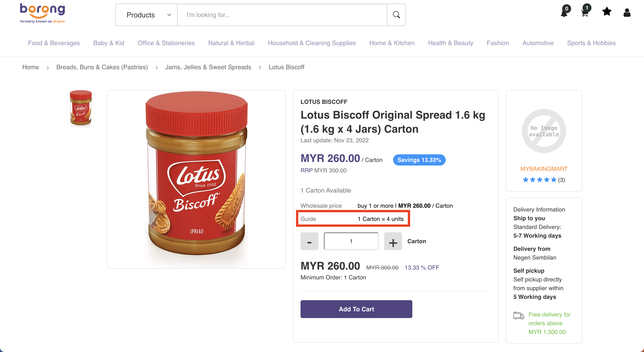Open the Food & Beverages category
Viewport: 644px width, 352px height.
54,43
